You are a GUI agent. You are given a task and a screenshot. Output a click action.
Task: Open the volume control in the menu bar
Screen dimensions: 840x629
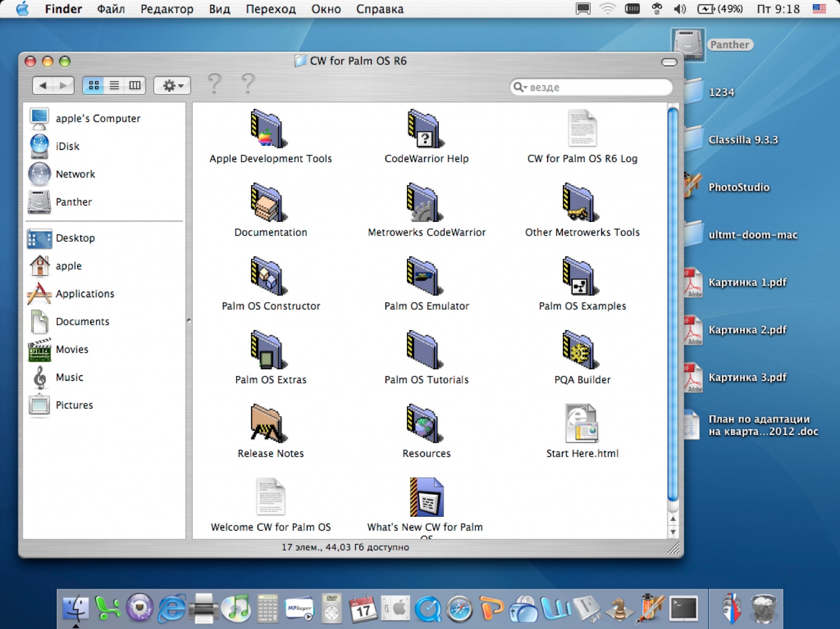pyautogui.click(x=680, y=9)
